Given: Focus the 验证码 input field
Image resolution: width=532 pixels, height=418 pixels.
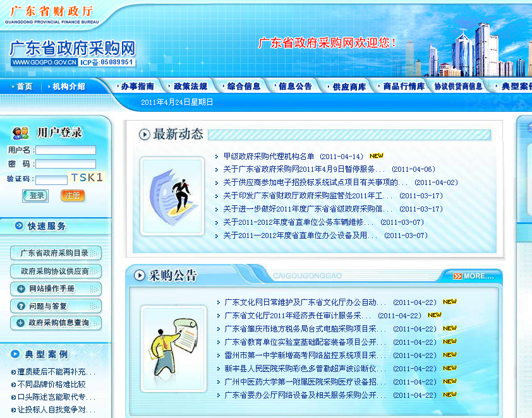Looking at the screenshot, I should [x=52, y=180].
